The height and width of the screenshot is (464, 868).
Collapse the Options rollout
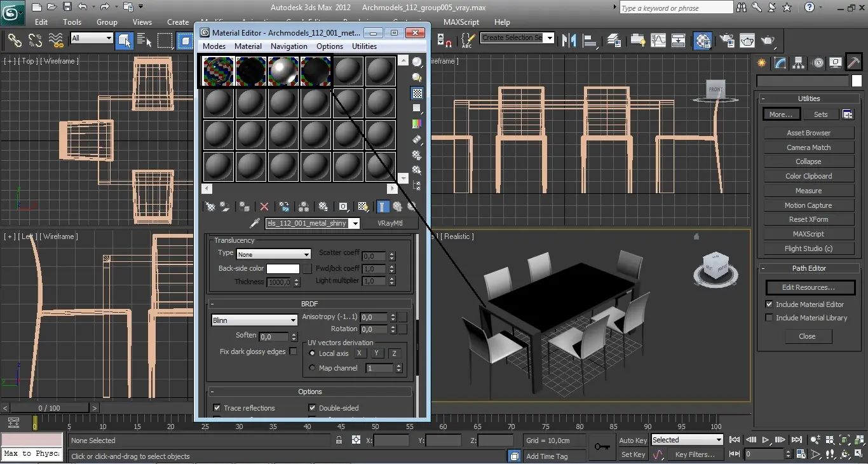[x=309, y=392]
